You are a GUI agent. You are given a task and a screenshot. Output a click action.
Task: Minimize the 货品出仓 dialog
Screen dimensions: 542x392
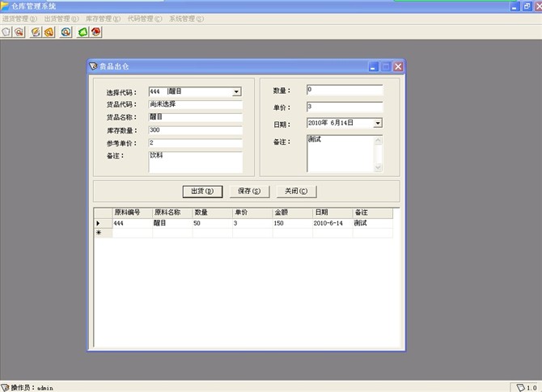point(373,66)
